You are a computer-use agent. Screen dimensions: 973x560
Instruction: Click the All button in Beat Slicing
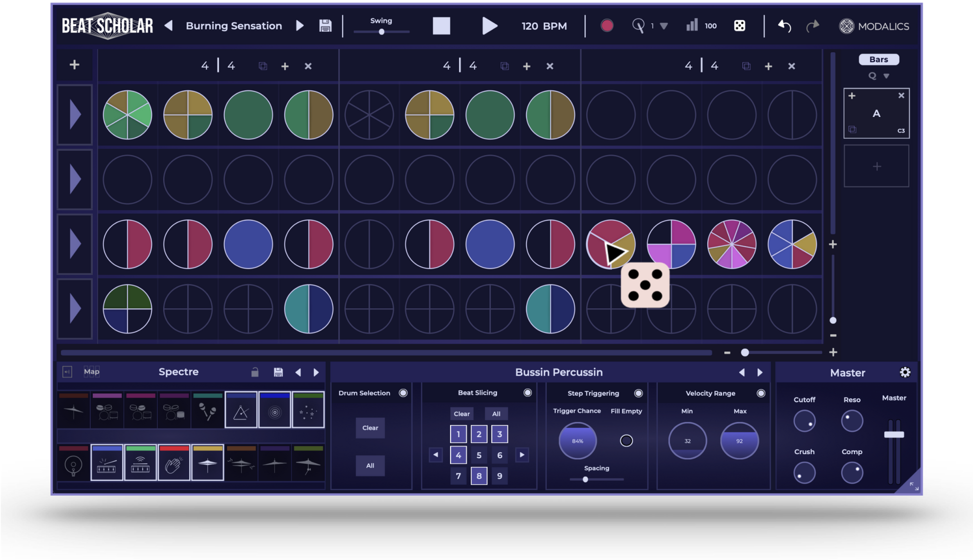coord(496,414)
